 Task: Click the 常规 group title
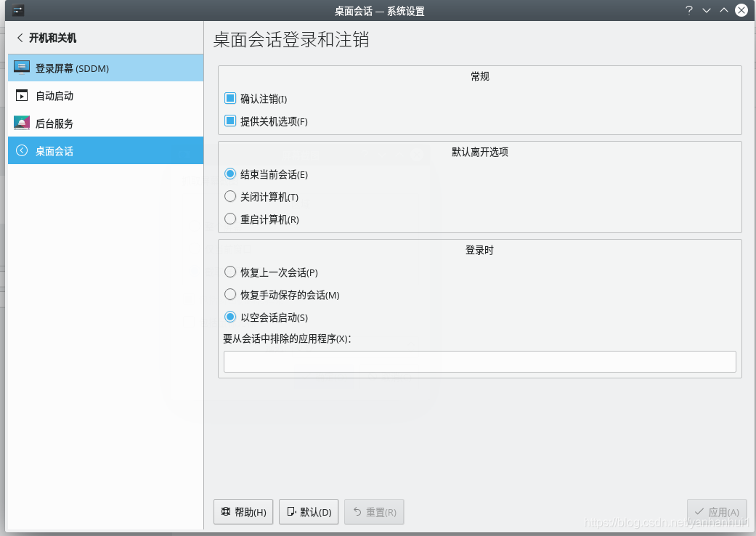[x=480, y=76]
